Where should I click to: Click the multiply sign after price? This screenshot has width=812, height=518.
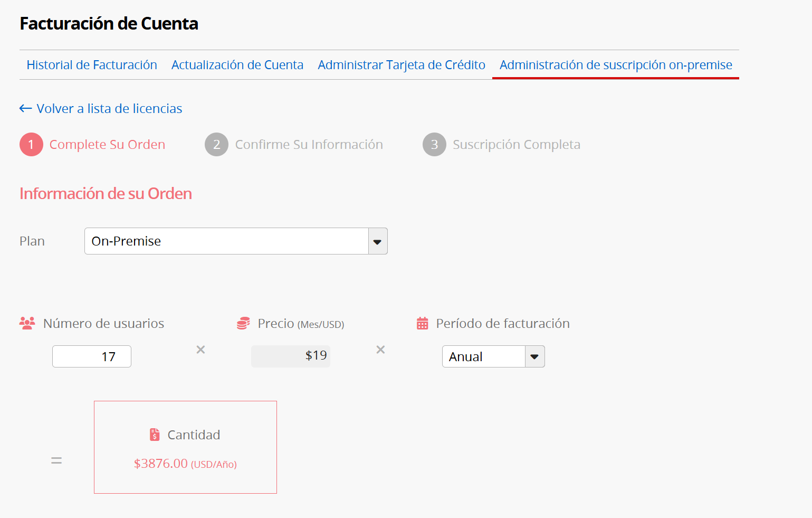pos(380,350)
